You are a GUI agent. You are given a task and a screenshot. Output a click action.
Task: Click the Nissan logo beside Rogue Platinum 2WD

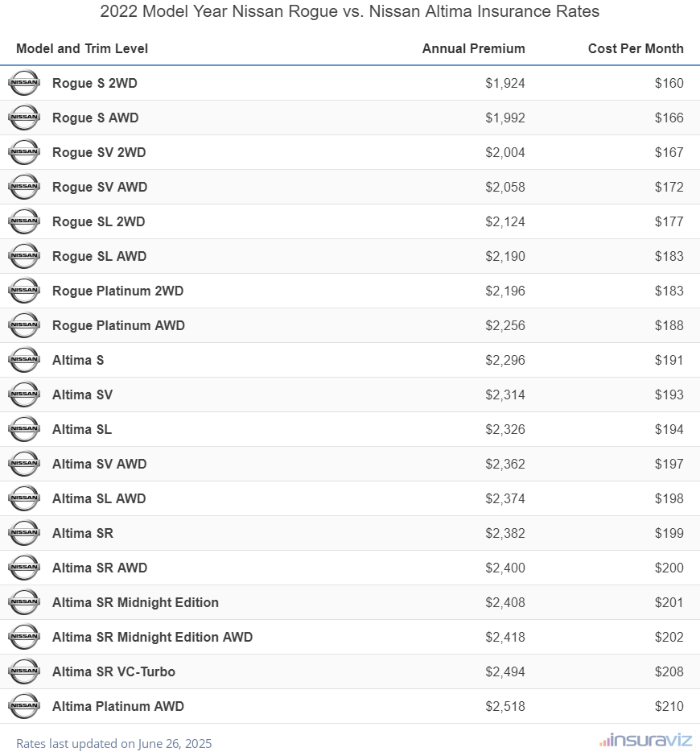[x=24, y=291]
